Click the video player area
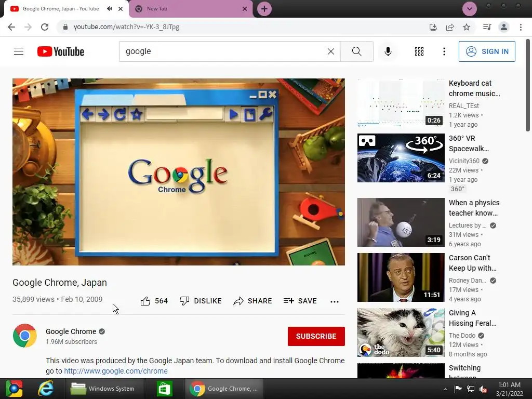This screenshot has width=532, height=399. pos(179,171)
